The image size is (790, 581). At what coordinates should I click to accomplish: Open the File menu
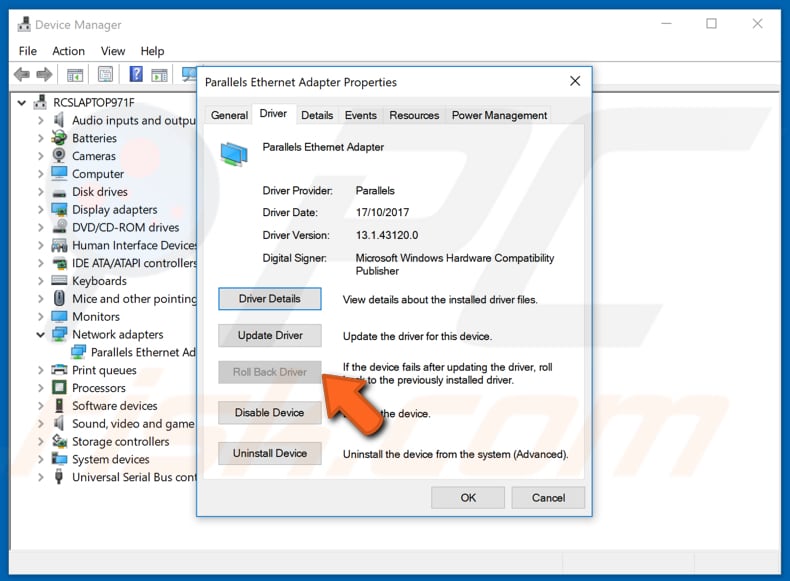coord(28,51)
